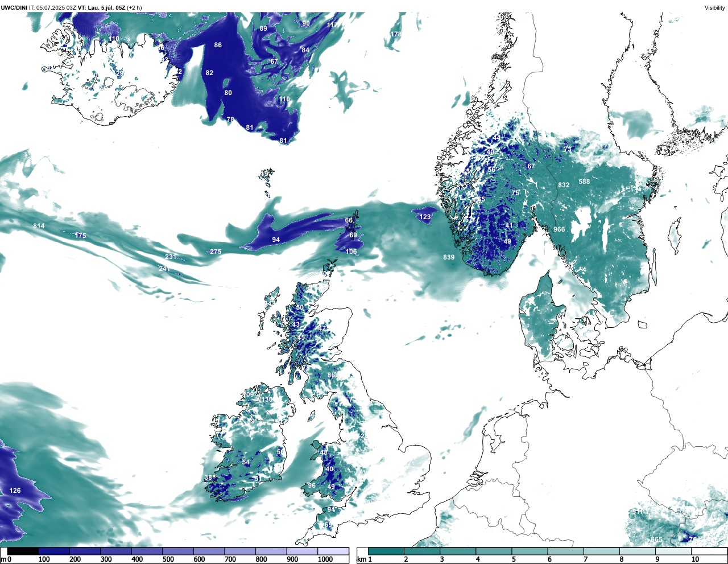The image size is (728, 564).
Task: Select the 500-600 m purple legend swatch
Action: point(177,551)
